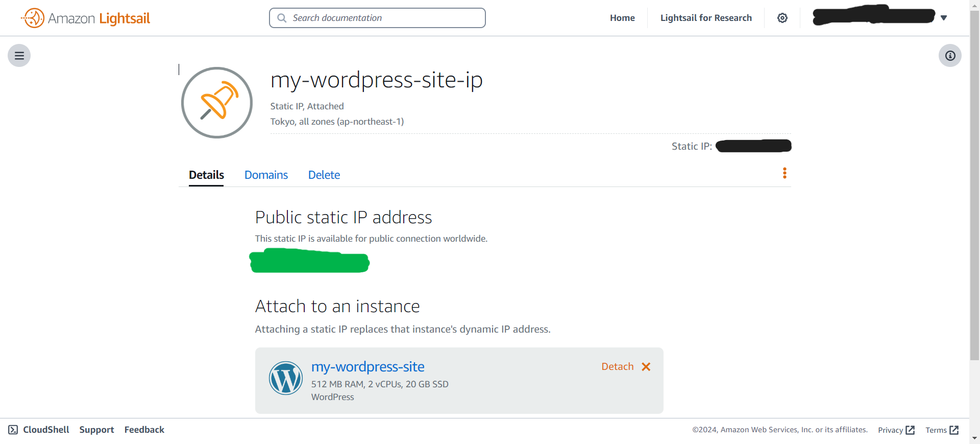Click the WordPress instance logo

tap(286, 378)
